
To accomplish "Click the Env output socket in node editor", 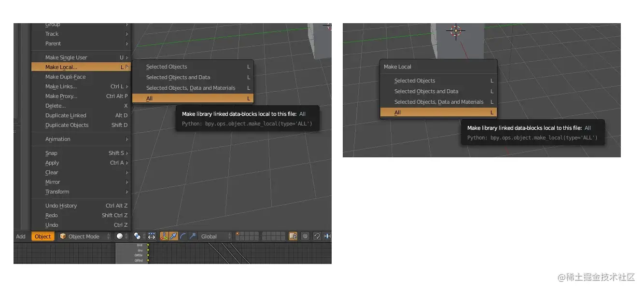I will coord(148,250).
